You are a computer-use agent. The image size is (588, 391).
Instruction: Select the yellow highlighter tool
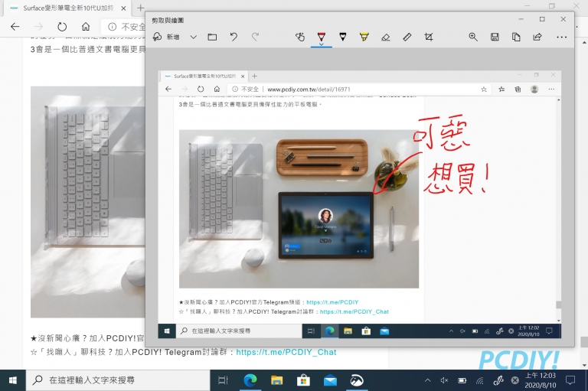(364, 37)
